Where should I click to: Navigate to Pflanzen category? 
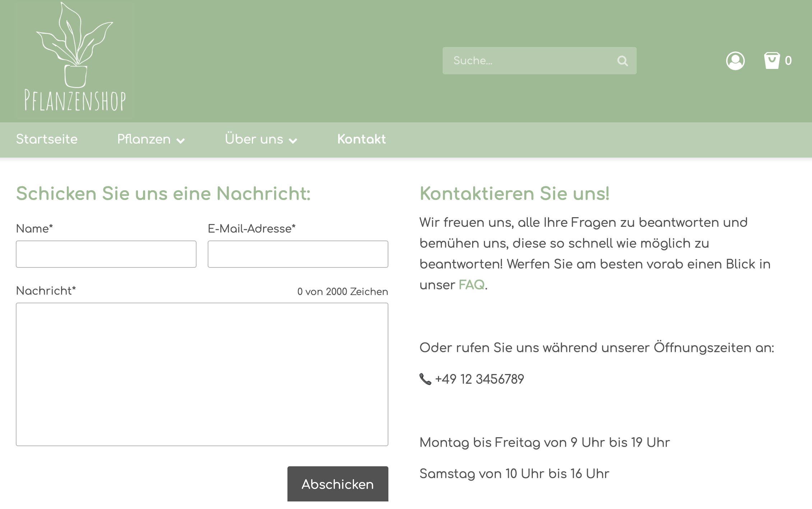click(144, 139)
